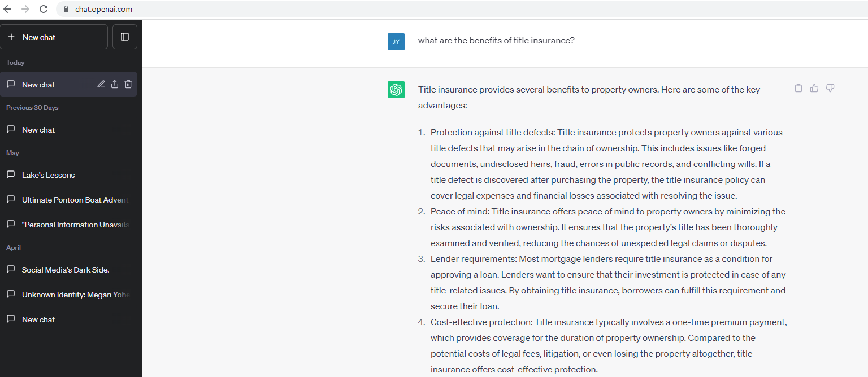Reload the page with browser refresh icon
This screenshot has height=377, width=868.
[44, 9]
